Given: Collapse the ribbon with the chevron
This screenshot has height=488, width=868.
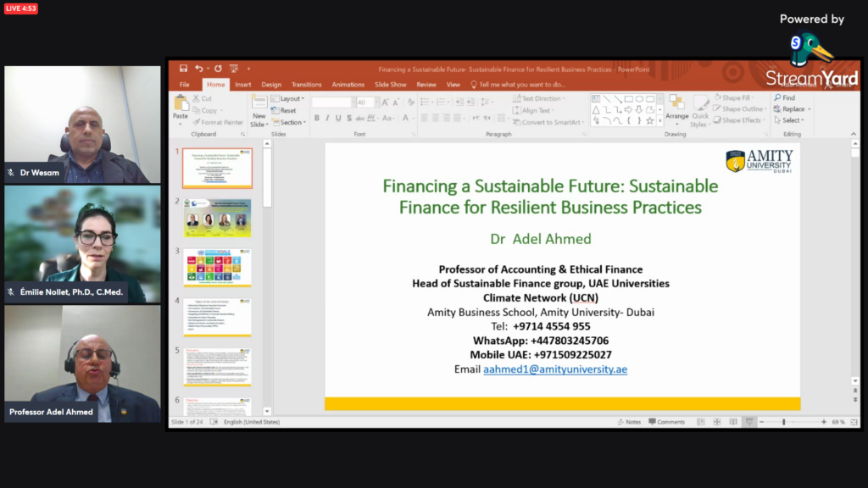Looking at the screenshot, I should (854, 134).
